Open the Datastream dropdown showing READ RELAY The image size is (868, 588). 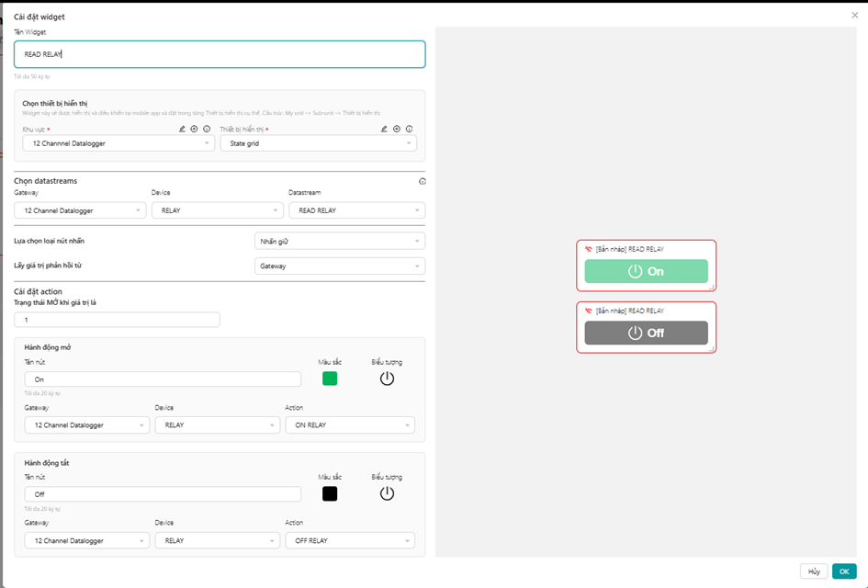coord(357,210)
